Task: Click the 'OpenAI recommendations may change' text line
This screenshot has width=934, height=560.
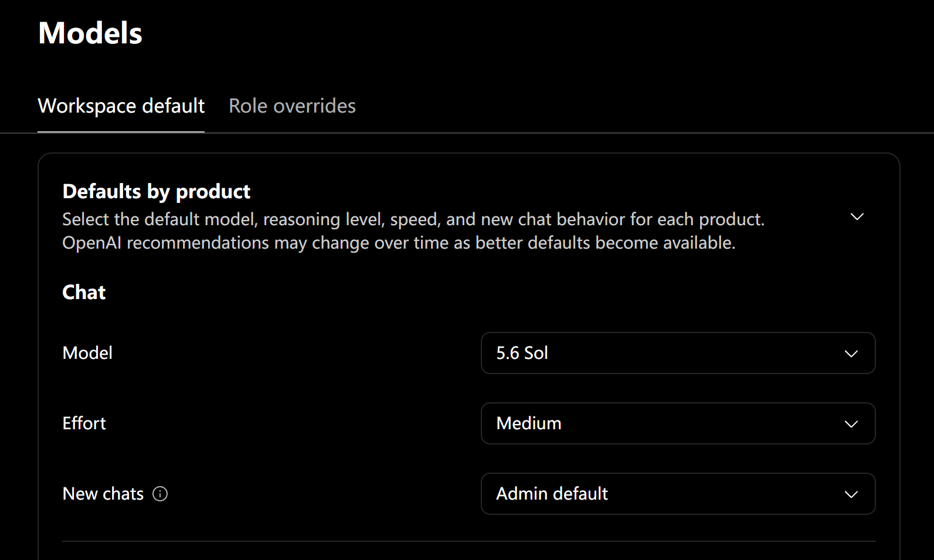Action: [399, 243]
